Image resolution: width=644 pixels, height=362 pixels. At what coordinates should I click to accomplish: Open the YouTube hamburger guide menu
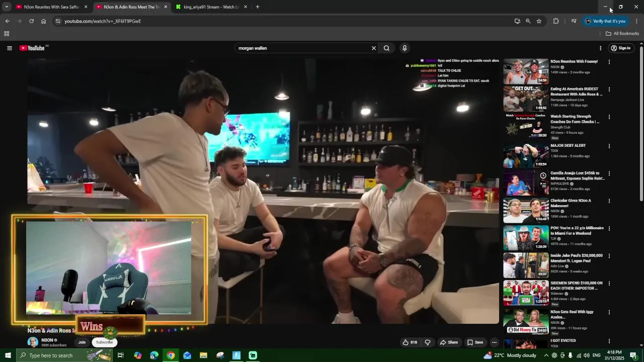pyautogui.click(x=10, y=48)
